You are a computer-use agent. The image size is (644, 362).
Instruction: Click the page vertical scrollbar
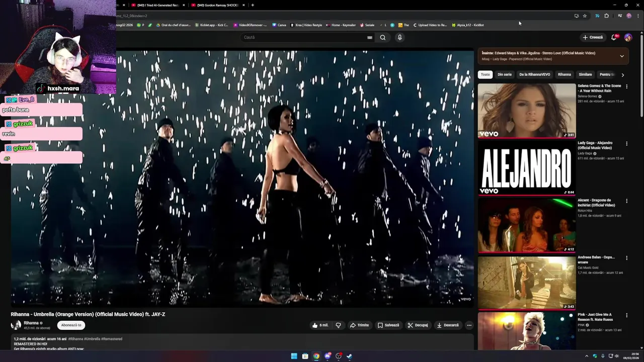point(641,75)
